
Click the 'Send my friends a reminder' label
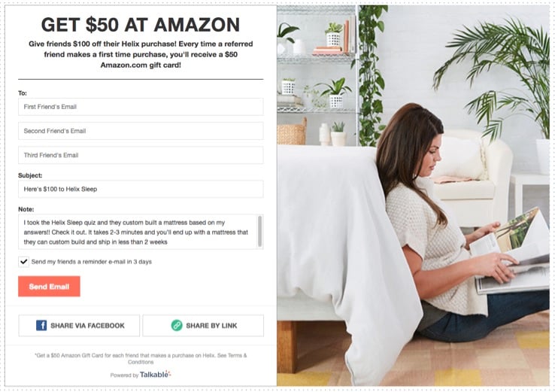coord(91,262)
